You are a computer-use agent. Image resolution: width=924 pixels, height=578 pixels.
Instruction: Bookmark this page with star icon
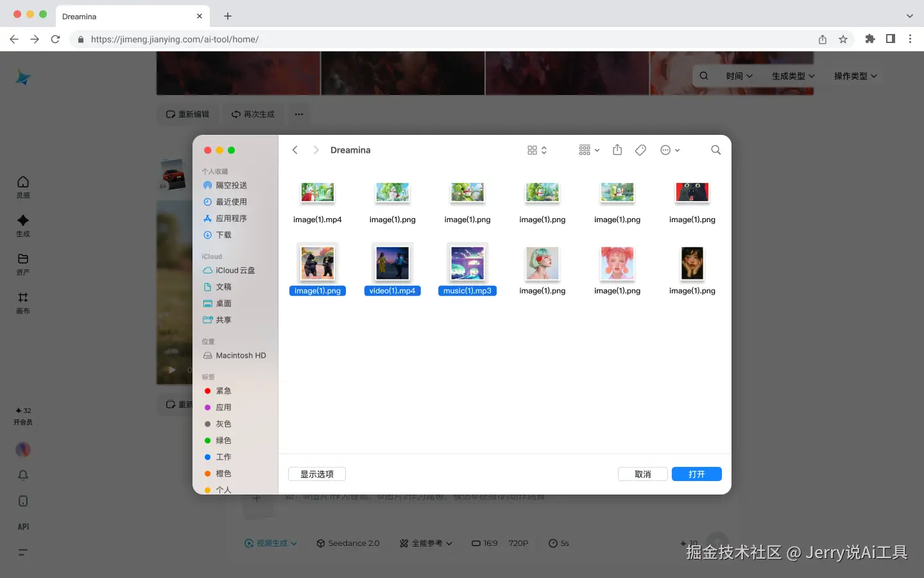(x=843, y=39)
